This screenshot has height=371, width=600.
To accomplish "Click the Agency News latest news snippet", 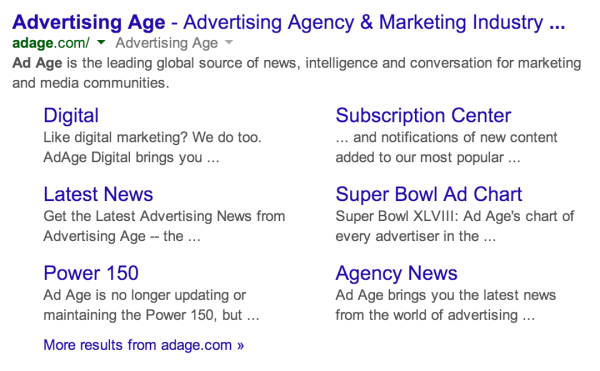I will pos(445,305).
